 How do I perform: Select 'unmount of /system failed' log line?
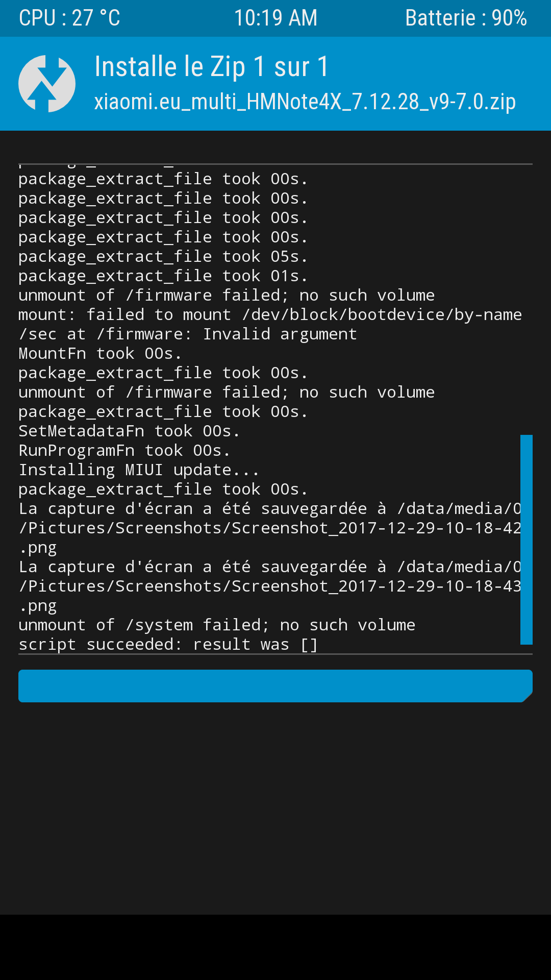pos(217,625)
